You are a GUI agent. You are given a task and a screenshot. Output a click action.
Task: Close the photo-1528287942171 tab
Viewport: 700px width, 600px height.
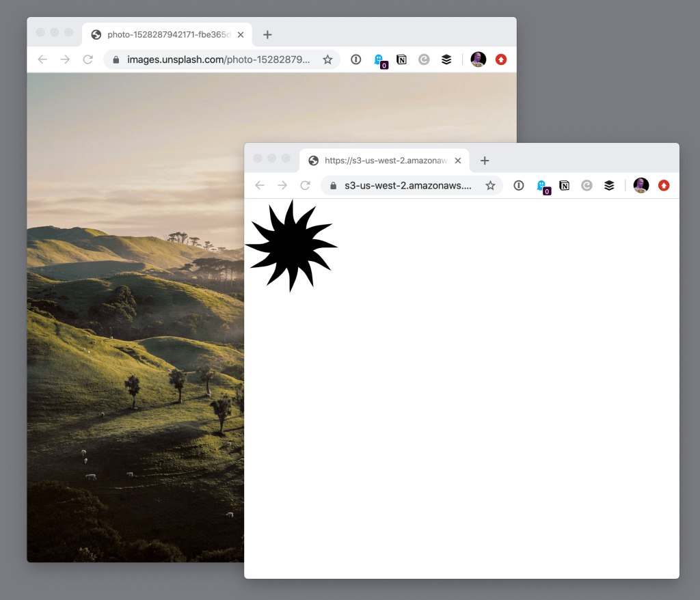[241, 34]
